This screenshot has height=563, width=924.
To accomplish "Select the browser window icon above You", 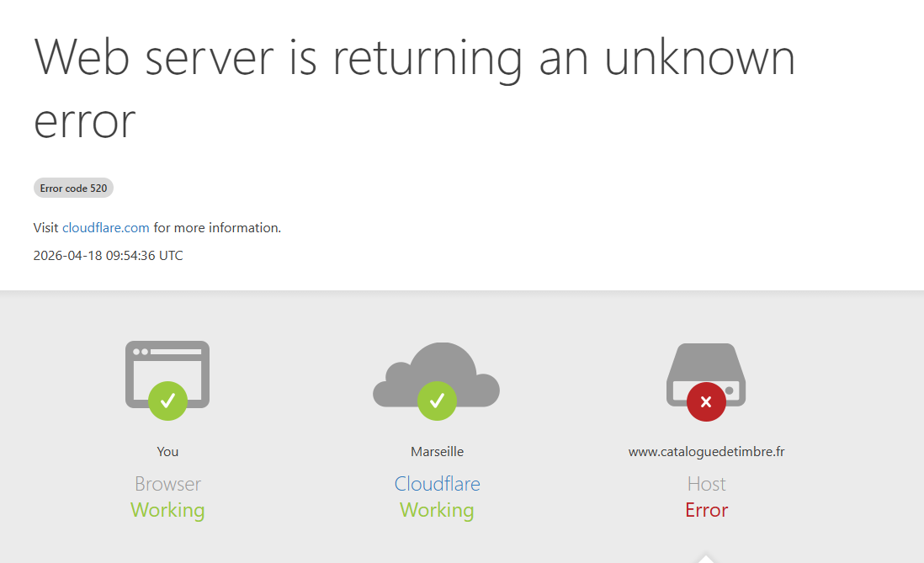I will coord(167,380).
